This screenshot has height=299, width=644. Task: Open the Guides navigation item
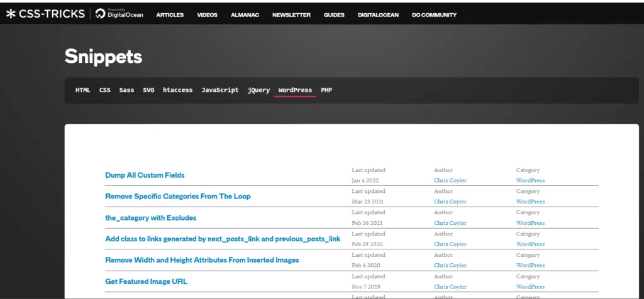334,15
